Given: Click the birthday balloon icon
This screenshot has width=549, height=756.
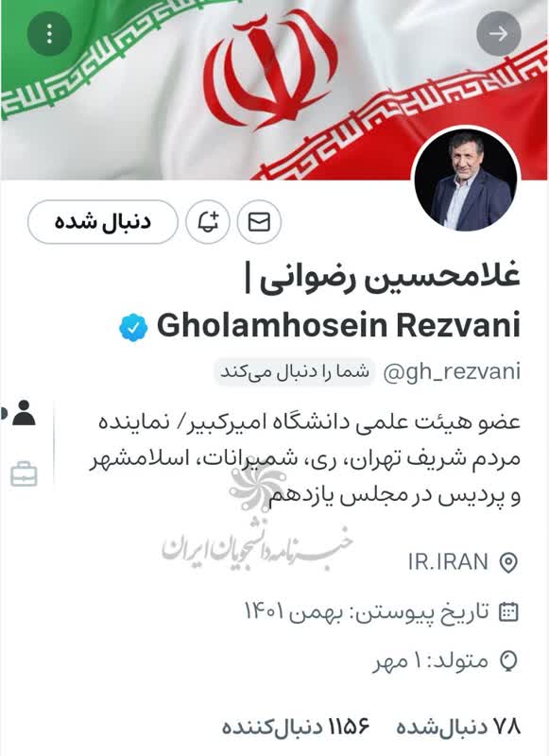Looking at the screenshot, I should 508,661.
